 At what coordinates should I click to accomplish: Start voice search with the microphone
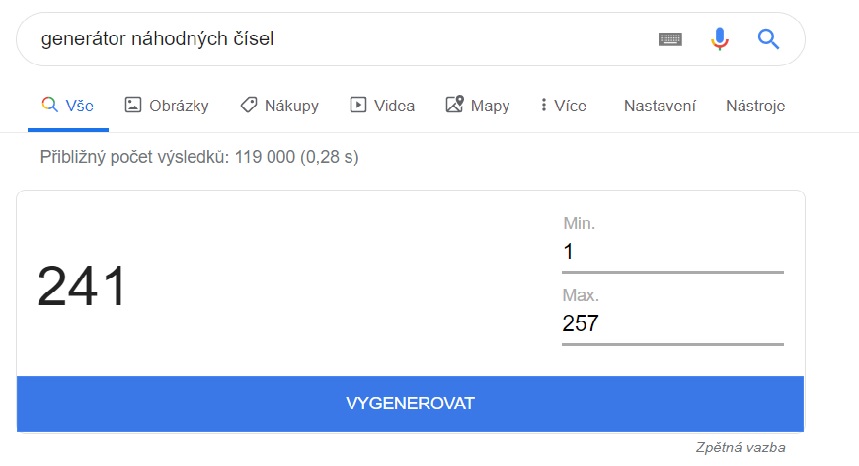point(719,39)
